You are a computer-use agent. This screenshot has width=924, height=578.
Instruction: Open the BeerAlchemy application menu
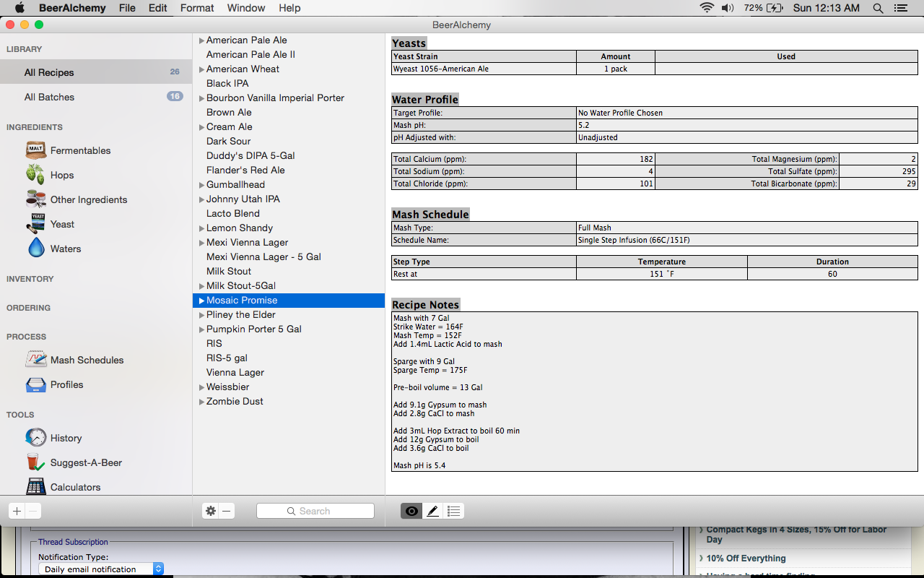[x=72, y=8]
